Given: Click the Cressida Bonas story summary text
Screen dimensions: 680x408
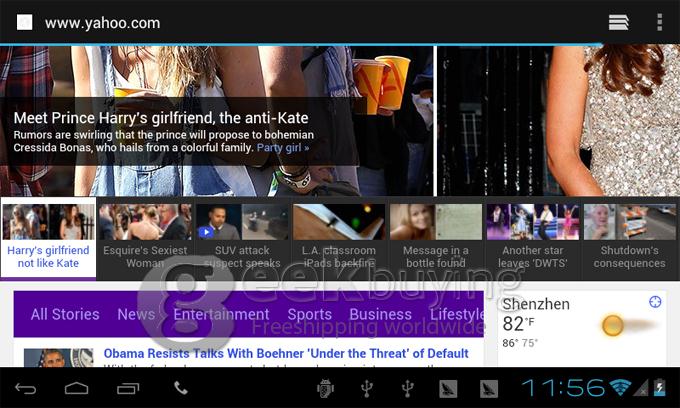Looking at the screenshot, I should point(163,141).
